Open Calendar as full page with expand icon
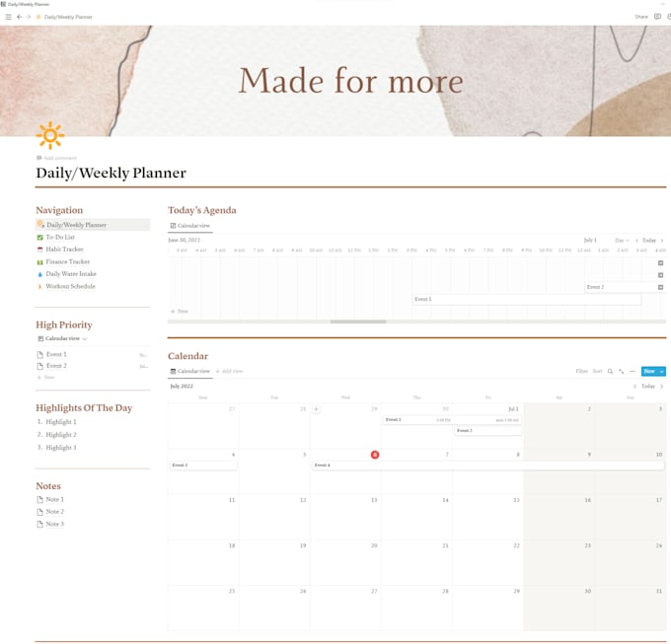The image size is (671, 644). pos(621,371)
